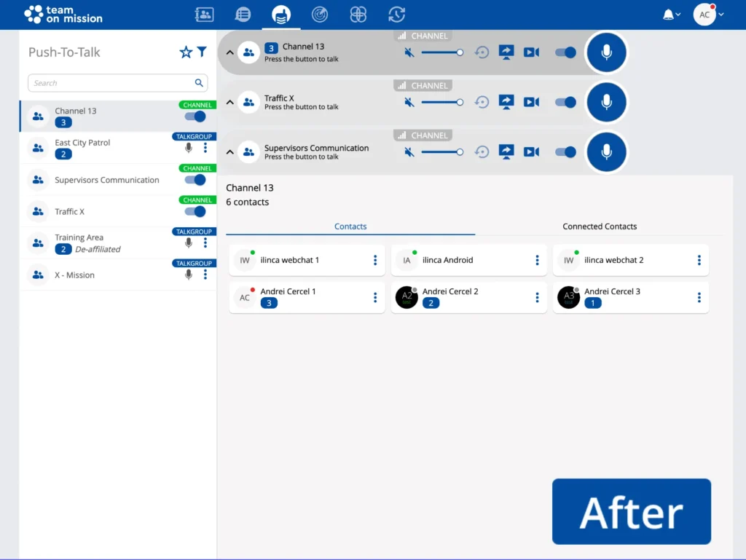Disable Traffic X channel toggle in sidebar

tap(195, 211)
